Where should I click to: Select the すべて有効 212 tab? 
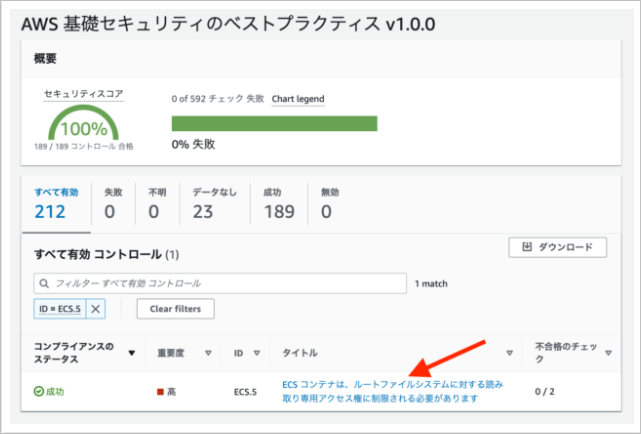point(56,204)
